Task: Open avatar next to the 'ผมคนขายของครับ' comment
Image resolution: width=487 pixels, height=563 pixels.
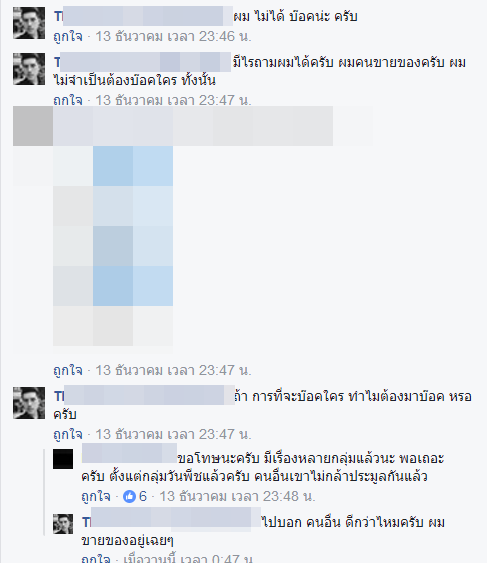Action: [x=29, y=69]
